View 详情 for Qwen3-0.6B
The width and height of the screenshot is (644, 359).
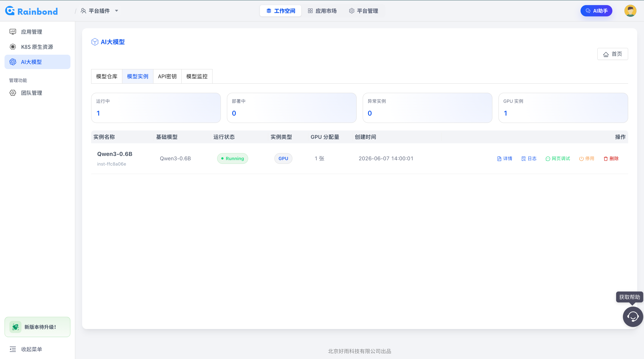click(505, 158)
